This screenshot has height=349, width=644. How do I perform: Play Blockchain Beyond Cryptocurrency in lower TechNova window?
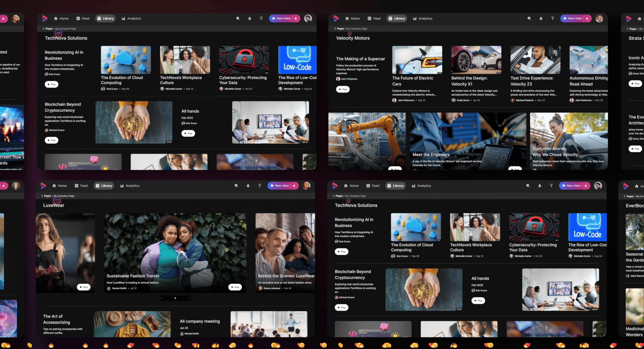341,307
